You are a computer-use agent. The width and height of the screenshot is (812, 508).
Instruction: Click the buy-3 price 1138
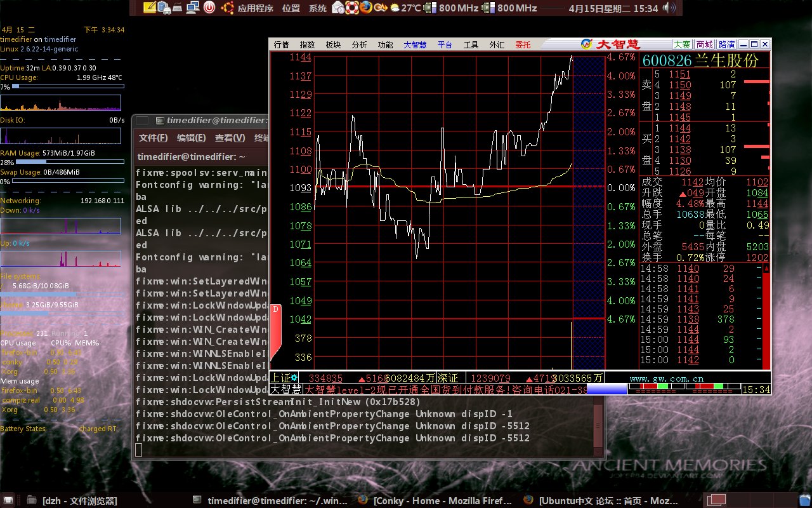tap(680, 150)
